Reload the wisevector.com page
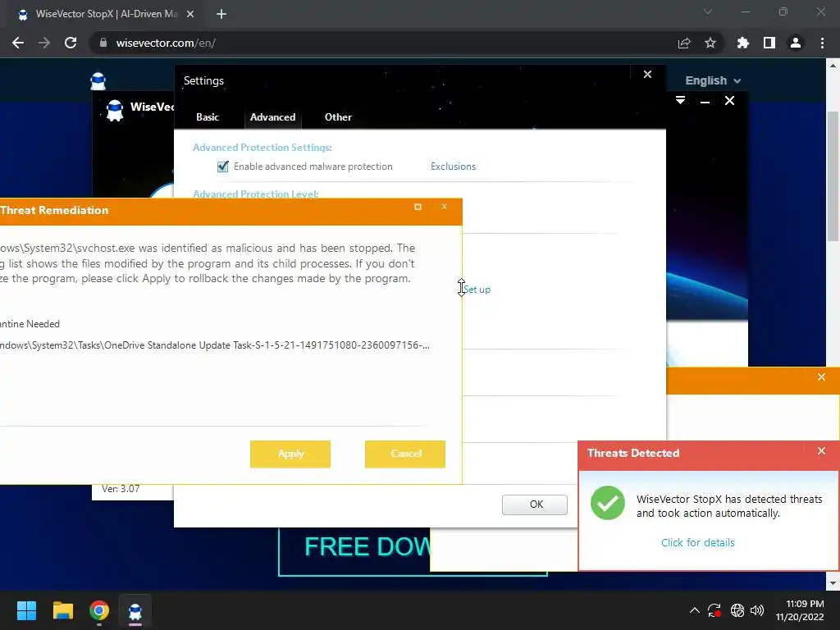 pos(71,43)
